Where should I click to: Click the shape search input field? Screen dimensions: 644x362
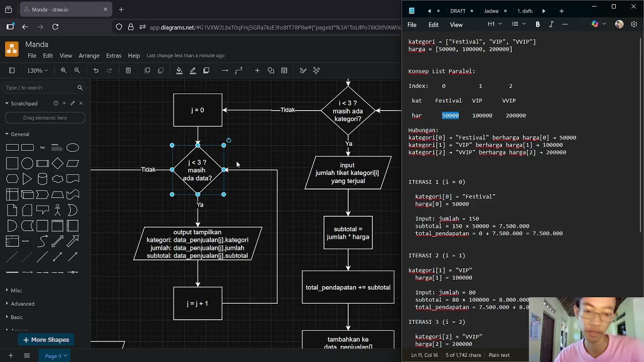coord(40,87)
